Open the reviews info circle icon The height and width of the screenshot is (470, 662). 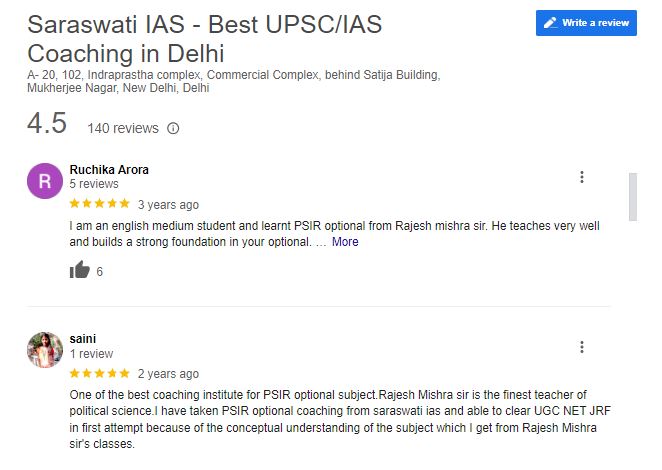(x=173, y=128)
